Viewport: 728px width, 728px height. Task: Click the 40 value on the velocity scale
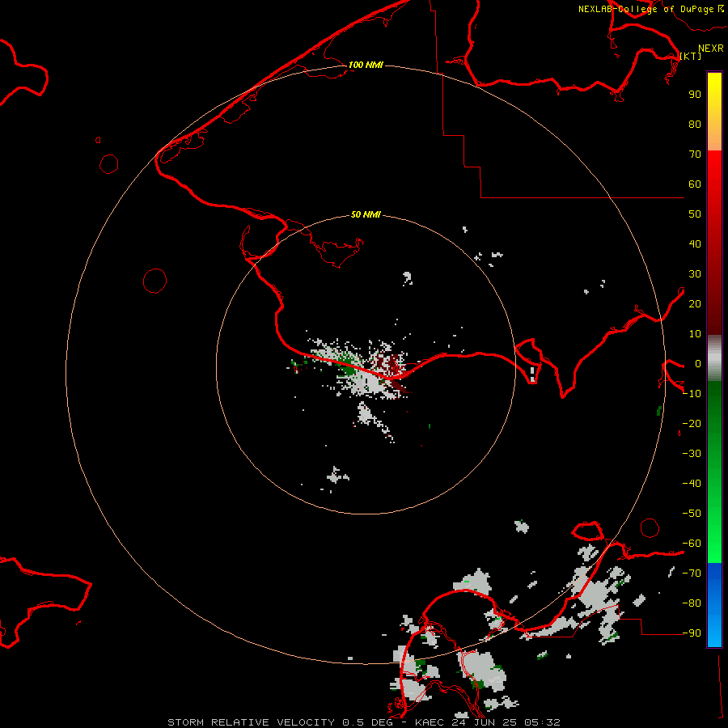[x=695, y=244]
